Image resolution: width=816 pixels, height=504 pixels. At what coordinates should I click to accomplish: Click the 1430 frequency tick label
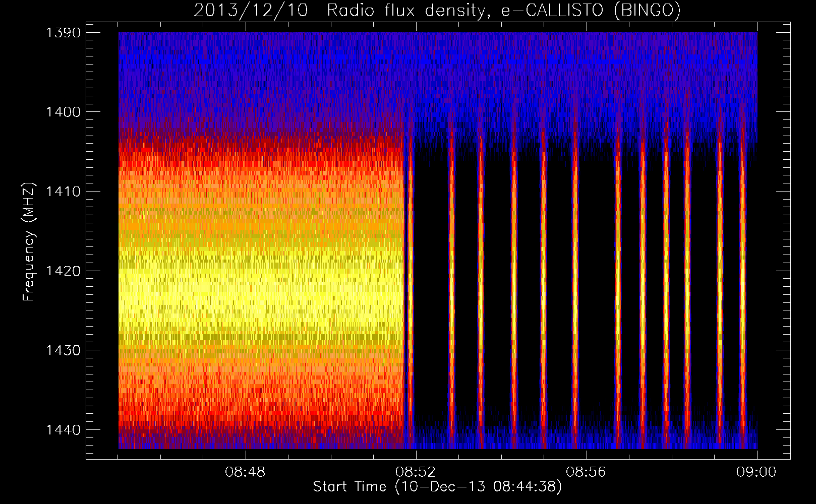point(64,350)
